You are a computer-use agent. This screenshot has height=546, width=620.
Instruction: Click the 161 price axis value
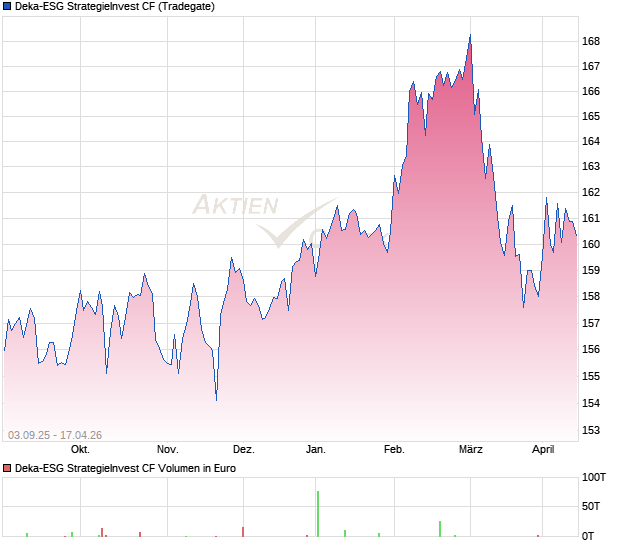pos(591,218)
